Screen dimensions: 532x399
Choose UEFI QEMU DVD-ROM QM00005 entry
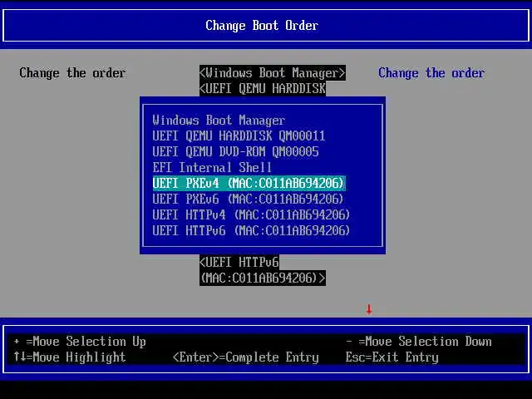click(x=235, y=151)
